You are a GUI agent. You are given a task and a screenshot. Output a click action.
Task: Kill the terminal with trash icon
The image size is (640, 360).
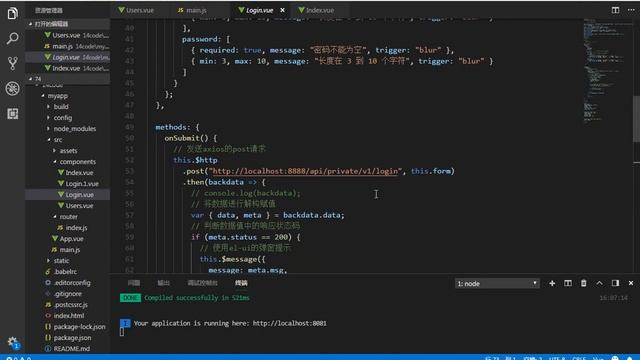tap(584, 283)
